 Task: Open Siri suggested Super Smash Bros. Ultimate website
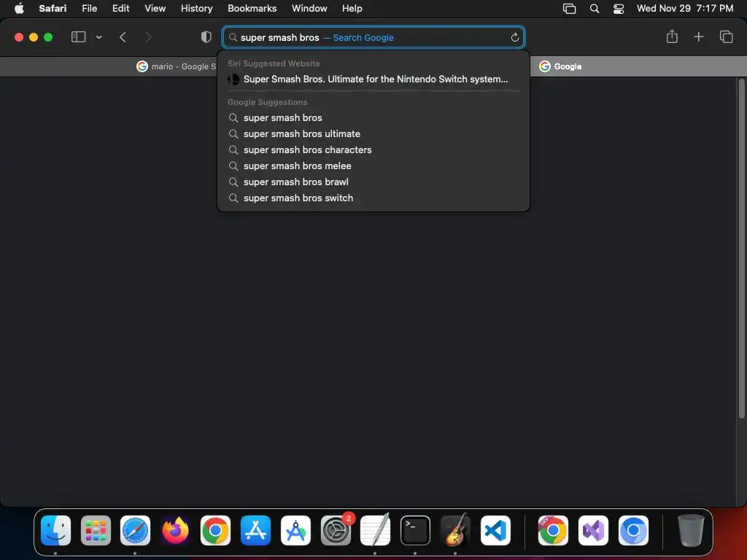373,79
